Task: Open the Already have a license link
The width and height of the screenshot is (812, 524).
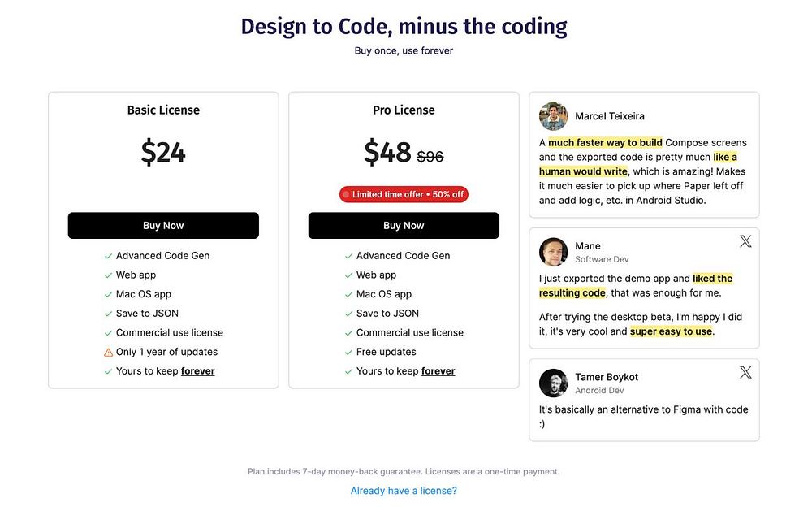Action: pyautogui.click(x=404, y=491)
